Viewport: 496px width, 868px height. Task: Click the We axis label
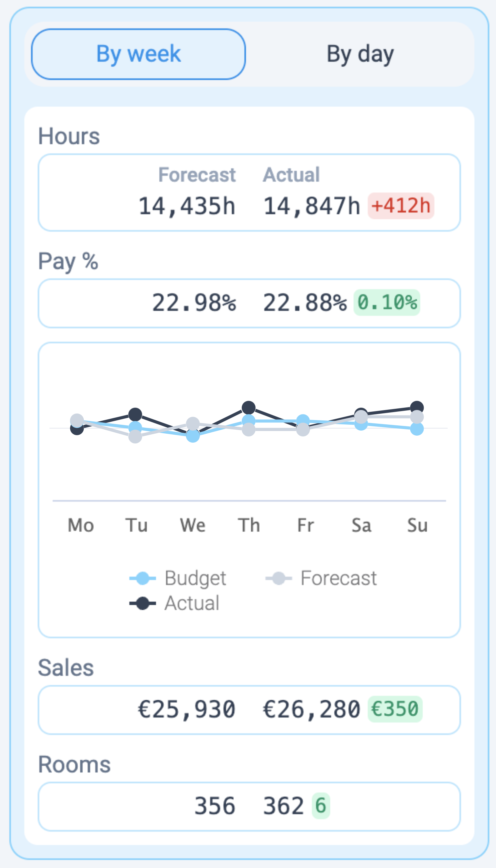[x=193, y=525]
